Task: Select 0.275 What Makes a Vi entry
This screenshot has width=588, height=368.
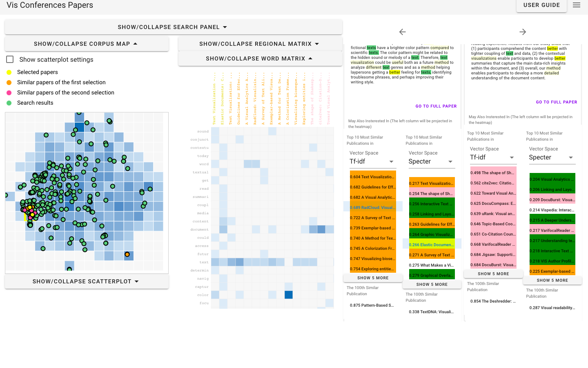Action: coord(432,265)
